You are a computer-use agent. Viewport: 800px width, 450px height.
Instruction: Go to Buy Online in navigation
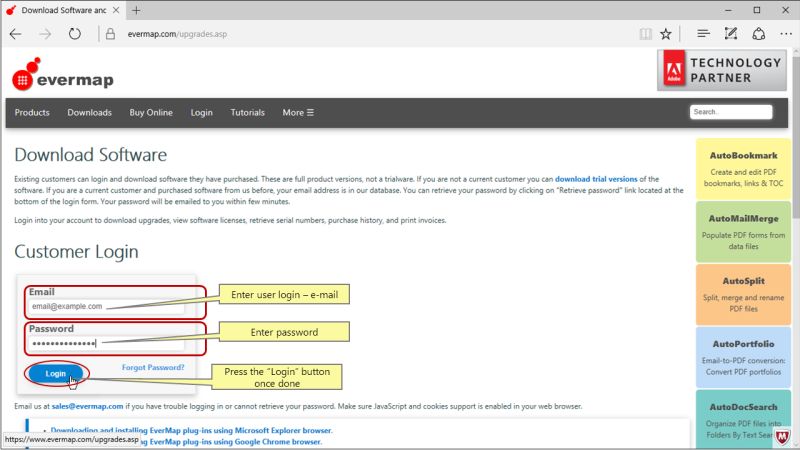pos(151,112)
